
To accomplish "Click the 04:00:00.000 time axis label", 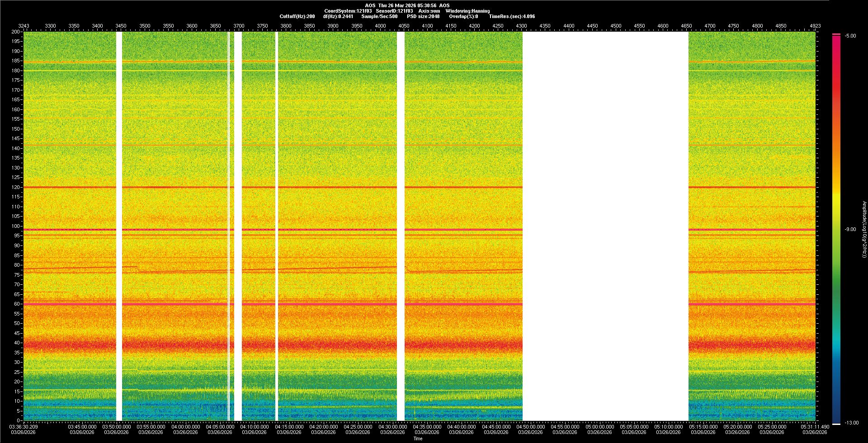I will (x=185, y=427).
